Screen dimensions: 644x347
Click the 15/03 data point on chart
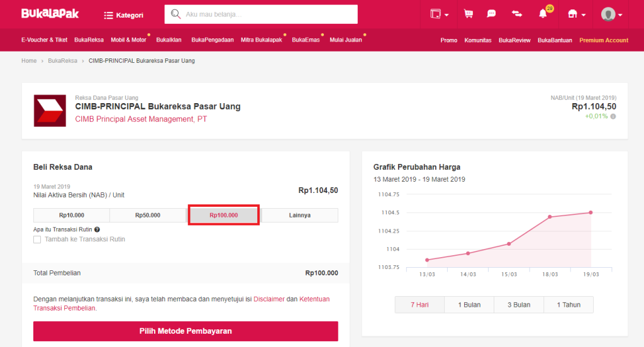[509, 244]
